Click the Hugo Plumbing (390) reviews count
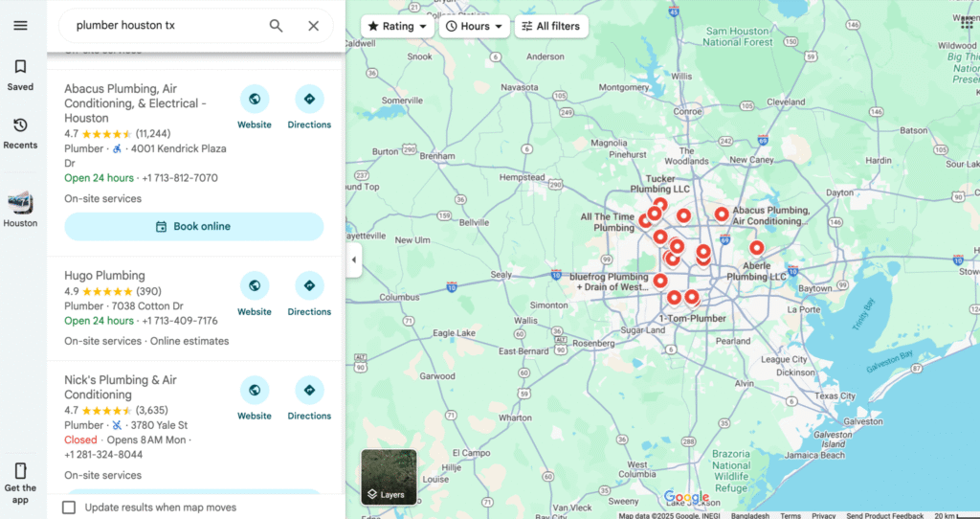The height and width of the screenshot is (519, 980). [x=148, y=291]
